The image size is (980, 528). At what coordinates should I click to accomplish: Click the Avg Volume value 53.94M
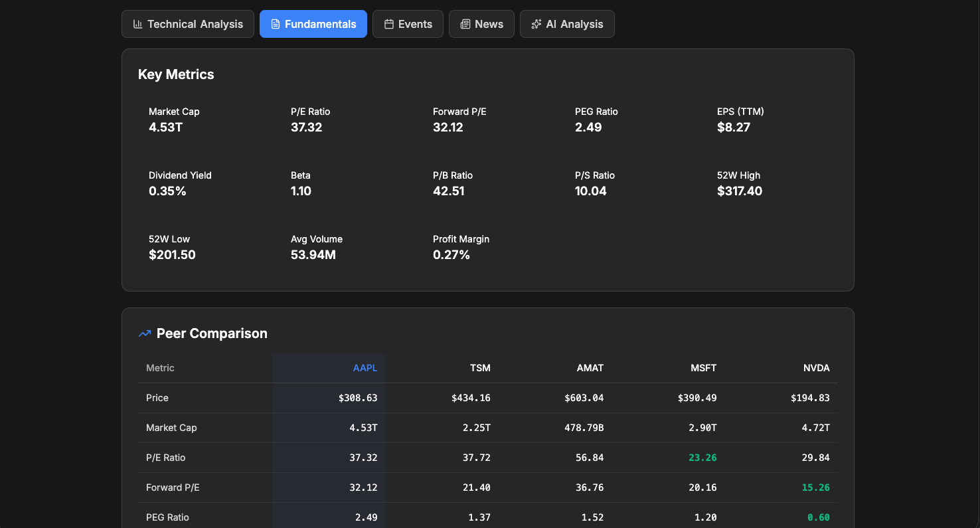pyautogui.click(x=313, y=255)
